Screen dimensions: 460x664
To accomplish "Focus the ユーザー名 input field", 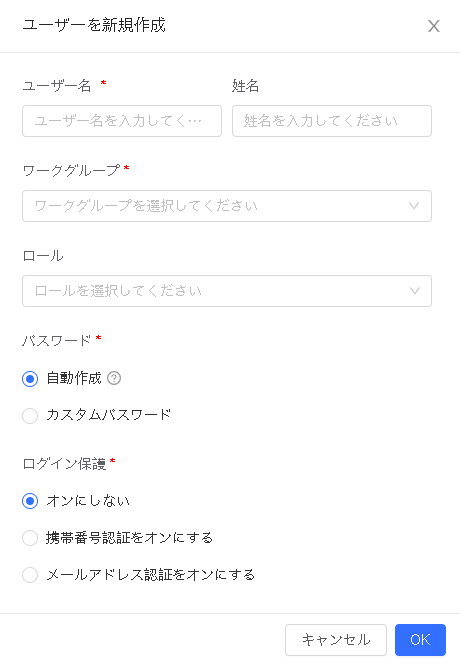I will tap(122, 121).
